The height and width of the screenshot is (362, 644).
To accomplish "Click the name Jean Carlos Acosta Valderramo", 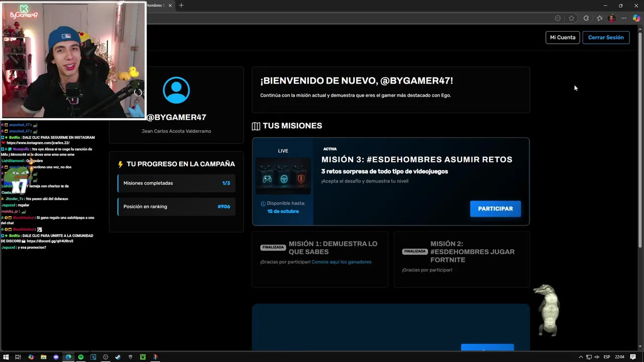I will click(x=176, y=131).
